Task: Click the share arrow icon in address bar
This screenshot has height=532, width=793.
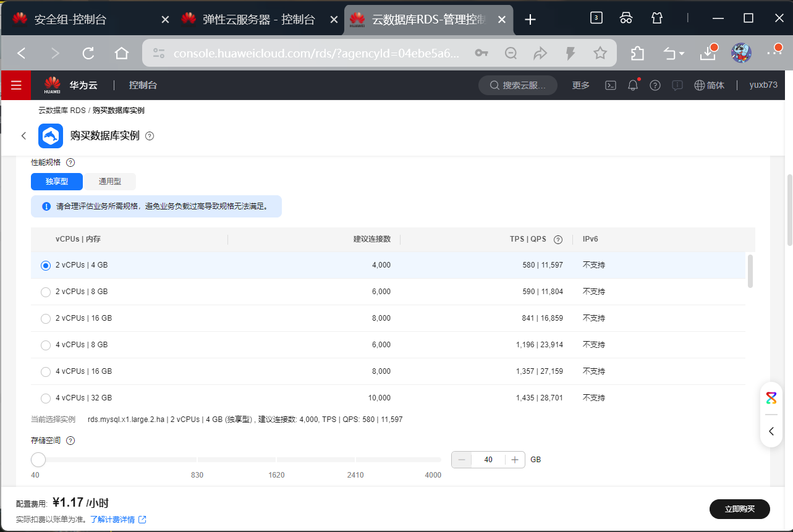Action: point(540,53)
